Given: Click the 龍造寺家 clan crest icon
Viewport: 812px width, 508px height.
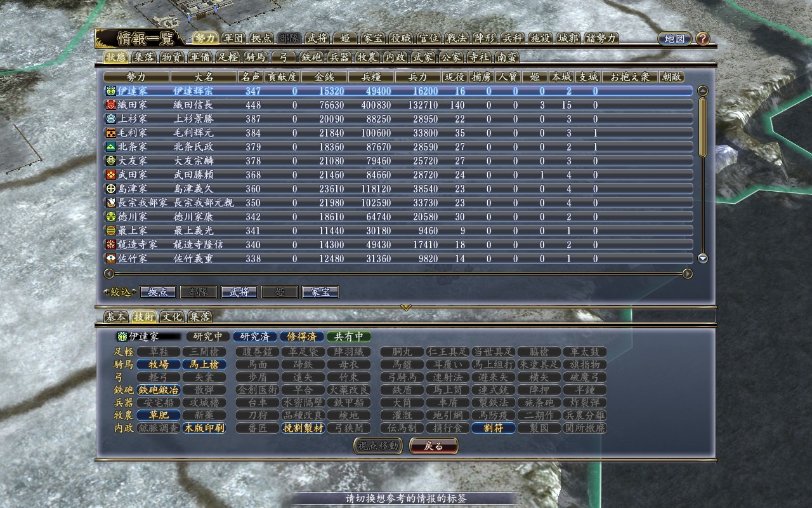Looking at the screenshot, I should [111, 244].
